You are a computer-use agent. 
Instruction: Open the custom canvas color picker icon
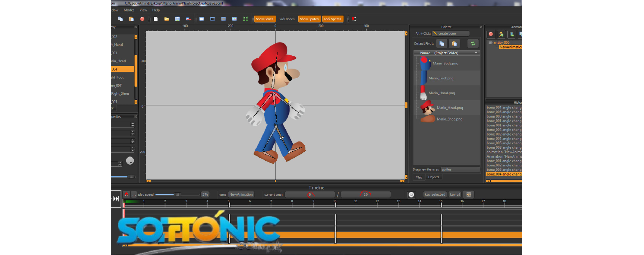pyautogui.click(x=234, y=19)
